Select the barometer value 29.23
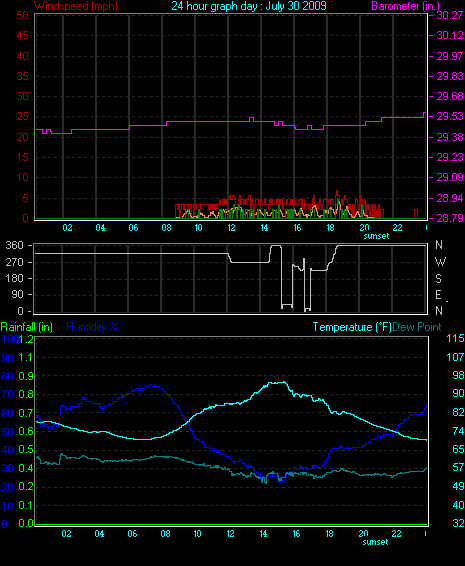The width and height of the screenshot is (465, 566). coord(450,157)
